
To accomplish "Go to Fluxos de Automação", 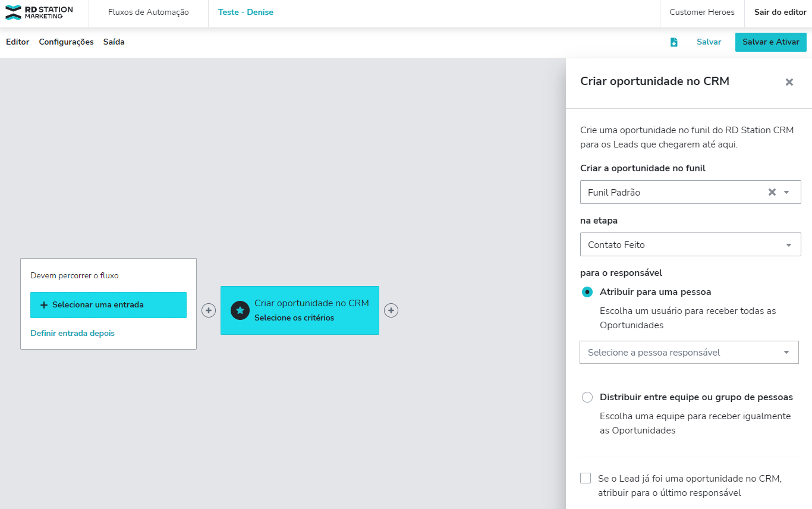I will (148, 12).
